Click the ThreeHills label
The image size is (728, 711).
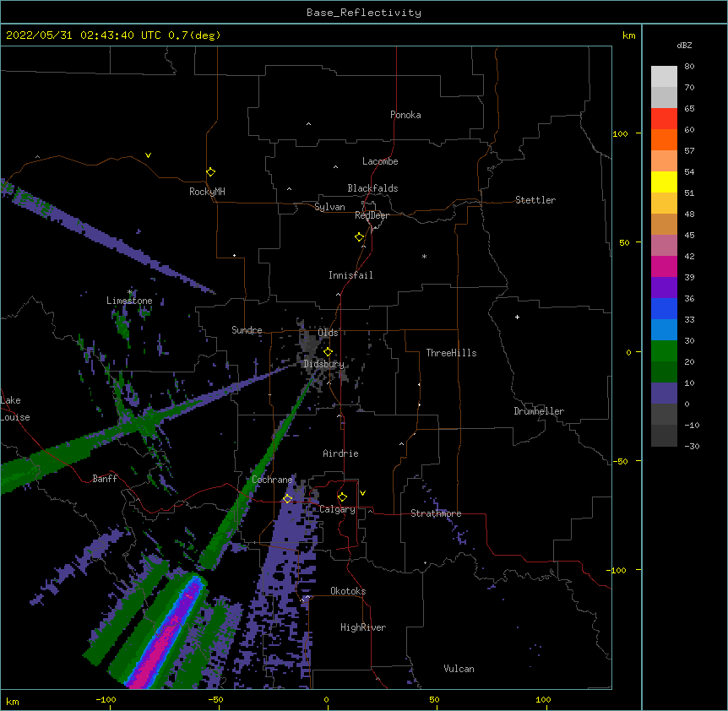(451, 353)
